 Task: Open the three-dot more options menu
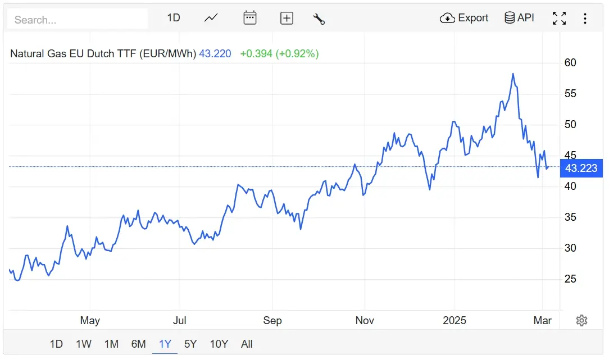pyautogui.click(x=585, y=19)
